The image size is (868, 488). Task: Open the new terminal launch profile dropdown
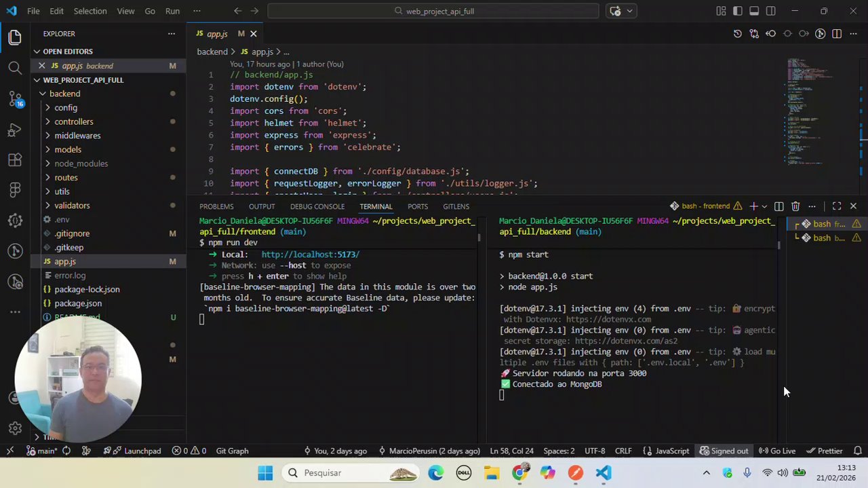click(764, 206)
